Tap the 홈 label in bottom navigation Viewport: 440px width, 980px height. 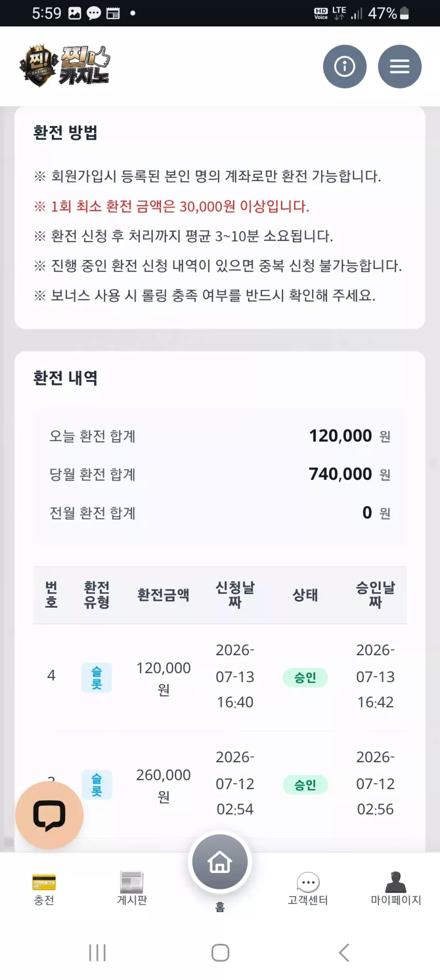[220, 907]
